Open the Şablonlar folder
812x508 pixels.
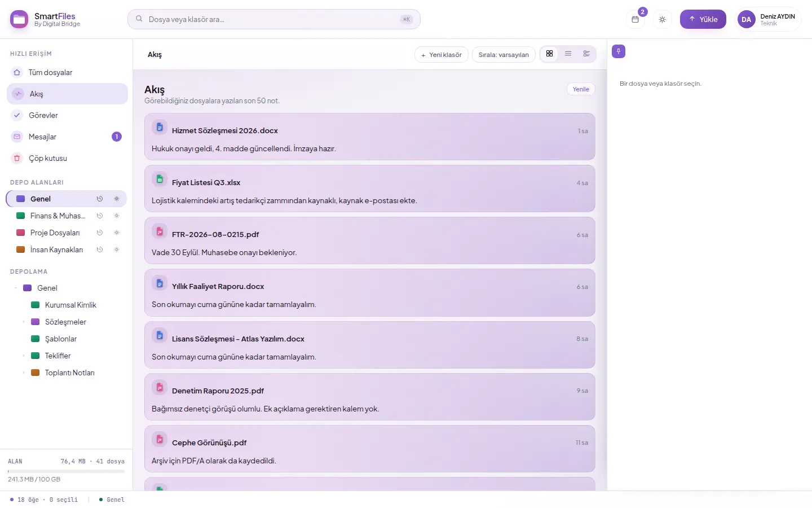61,339
